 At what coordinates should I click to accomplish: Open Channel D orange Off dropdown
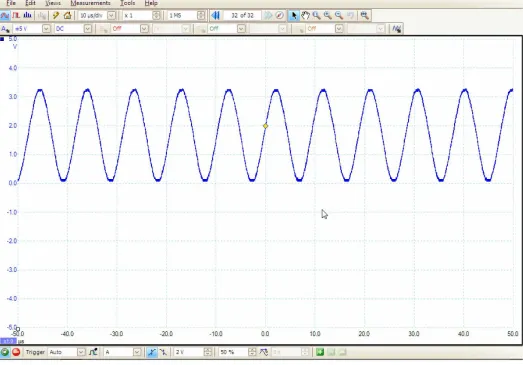click(x=339, y=29)
